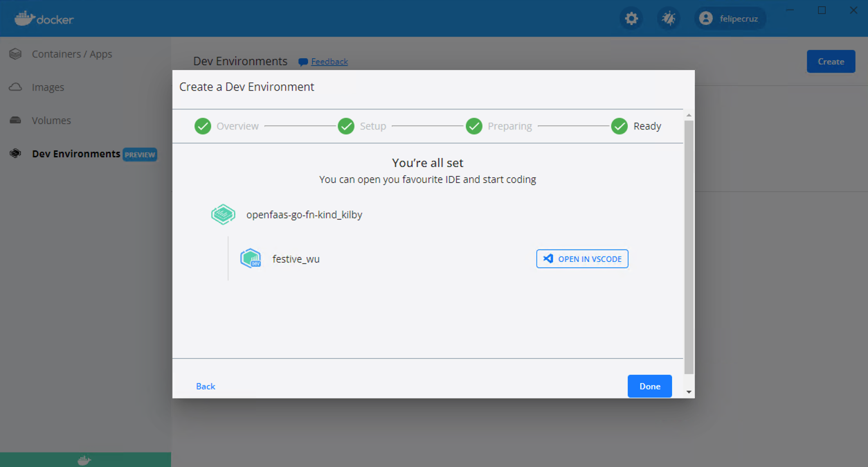Screen dimensions: 868x467
Task: Open the Containers / Apps sidebar icon
Action: (x=15, y=53)
